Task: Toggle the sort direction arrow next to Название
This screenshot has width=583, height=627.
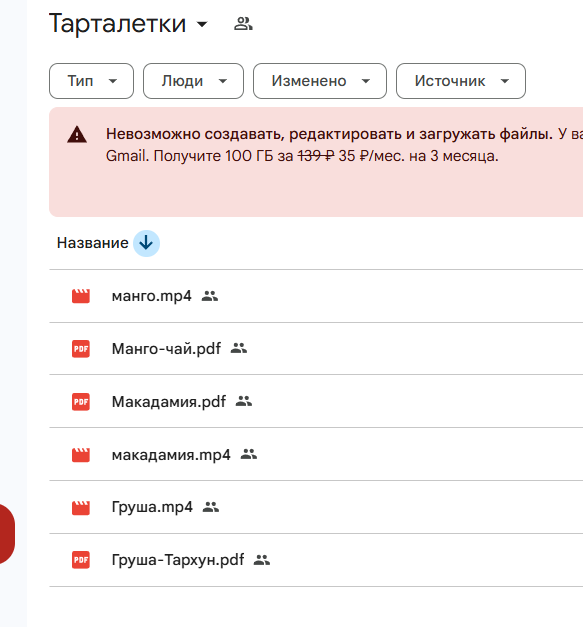Action: pyautogui.click(x=146, y=243)
